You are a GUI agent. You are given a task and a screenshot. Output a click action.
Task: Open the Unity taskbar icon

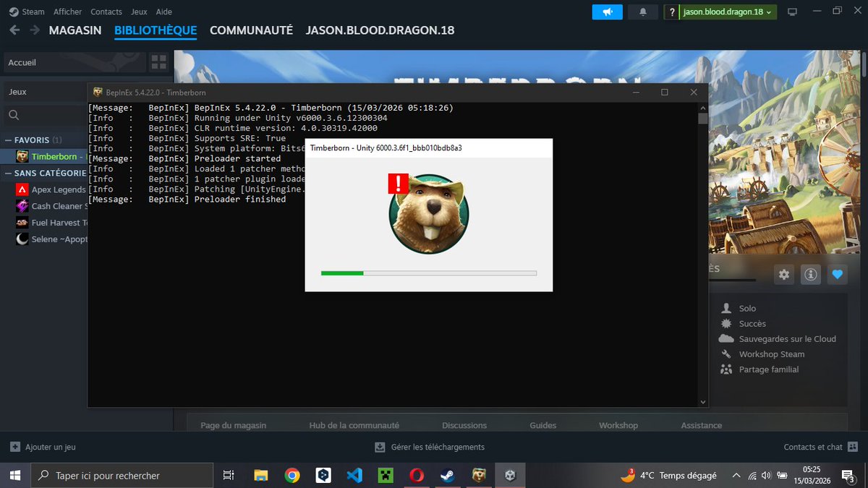pos(511,475)
